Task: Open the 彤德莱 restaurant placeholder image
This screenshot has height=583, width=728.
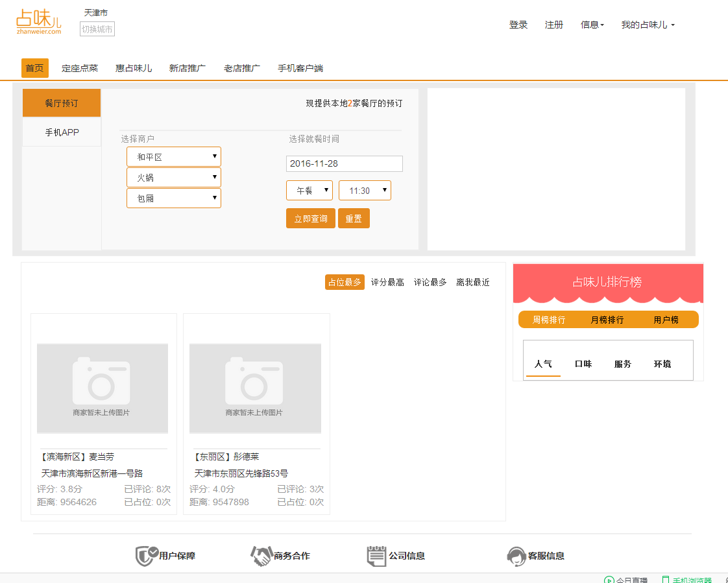Action: tap(255, 388)
